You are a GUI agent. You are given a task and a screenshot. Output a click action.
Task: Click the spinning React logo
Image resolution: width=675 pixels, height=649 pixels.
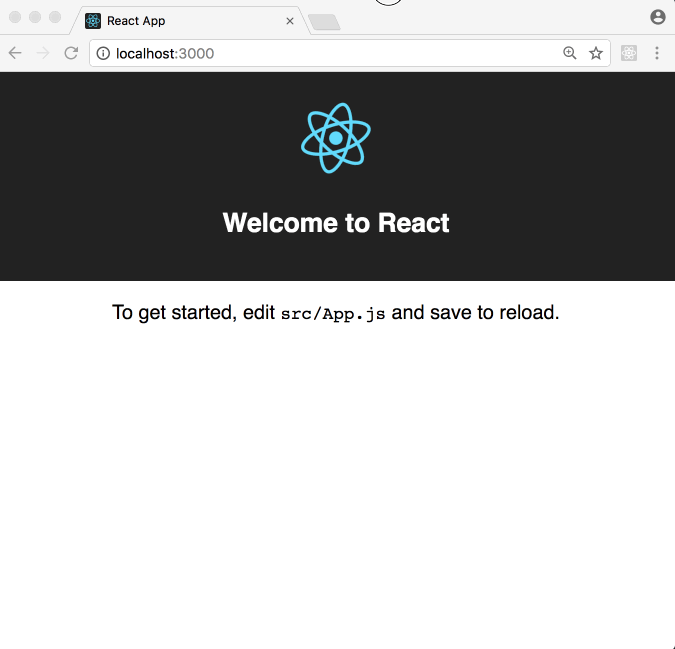click(x=336, y=138)
